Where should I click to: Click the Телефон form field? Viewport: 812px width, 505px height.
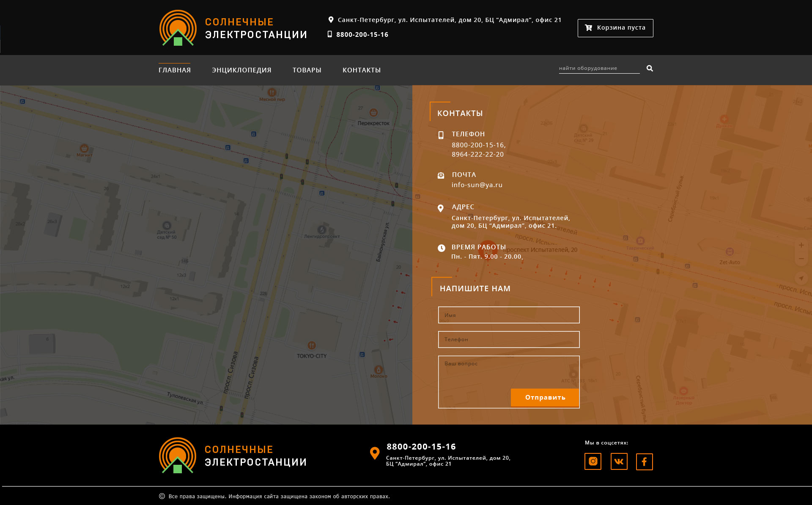pos(509,339)
